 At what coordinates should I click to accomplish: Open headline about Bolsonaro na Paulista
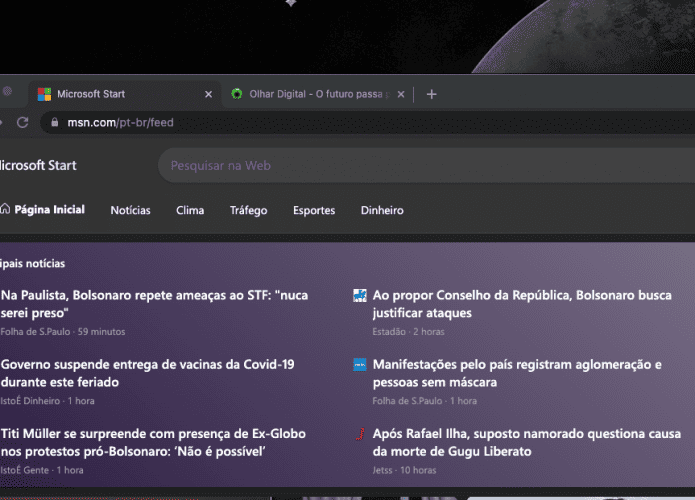(x=154, y=304)
